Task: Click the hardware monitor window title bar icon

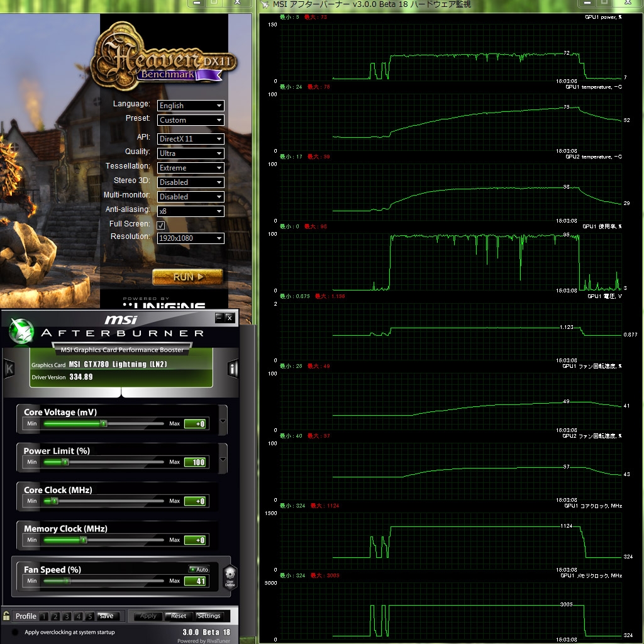Action: (265, 4)
